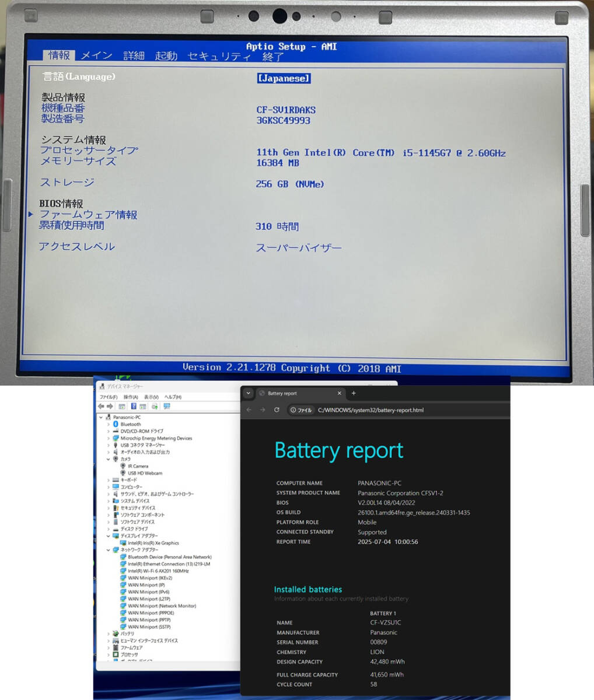Image resolution: width=594 pixels, height=700 pixels.
Task: Click the Microchip Energy Metering Devices icon
Action: 116,438
